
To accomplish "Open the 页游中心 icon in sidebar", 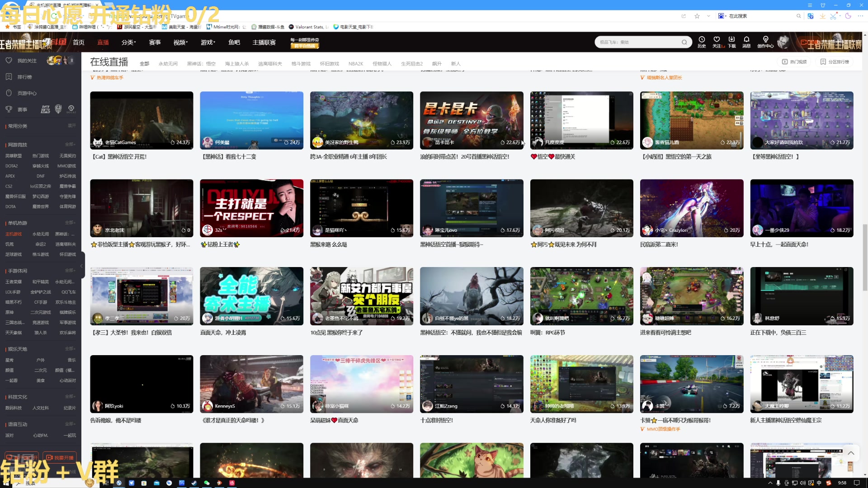I will 9,93.
